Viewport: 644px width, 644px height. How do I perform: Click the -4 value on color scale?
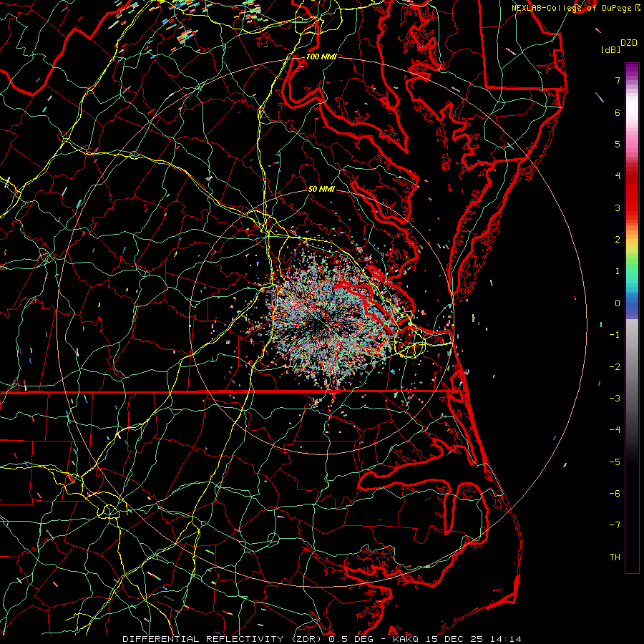615,430
